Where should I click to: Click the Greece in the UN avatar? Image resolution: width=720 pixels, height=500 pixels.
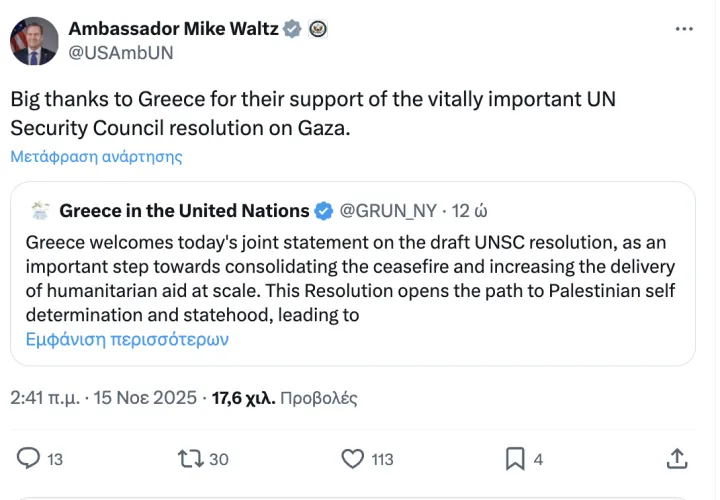click(41, 210)
